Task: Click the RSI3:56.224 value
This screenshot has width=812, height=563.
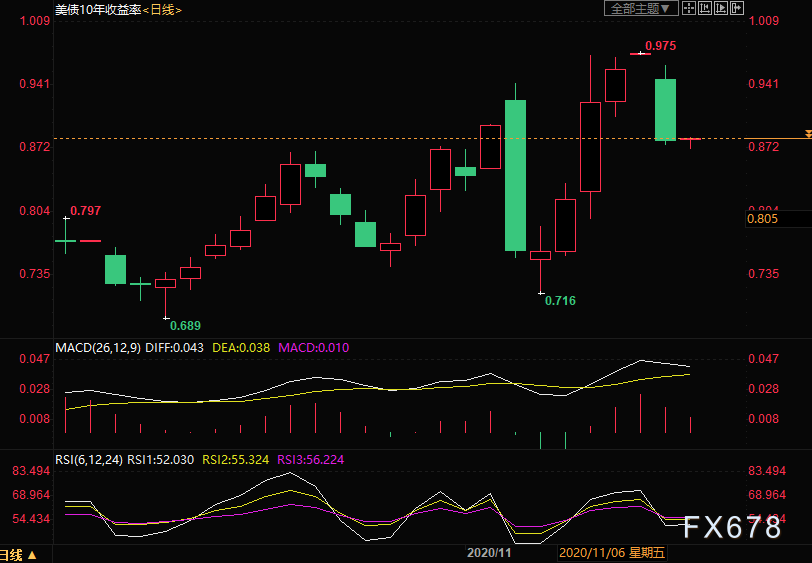Action: tap(311, 459)
